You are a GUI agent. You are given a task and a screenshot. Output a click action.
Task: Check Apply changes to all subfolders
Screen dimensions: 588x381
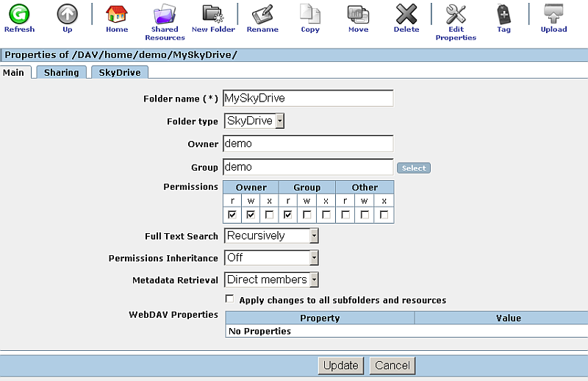click(x=230, y=299)
